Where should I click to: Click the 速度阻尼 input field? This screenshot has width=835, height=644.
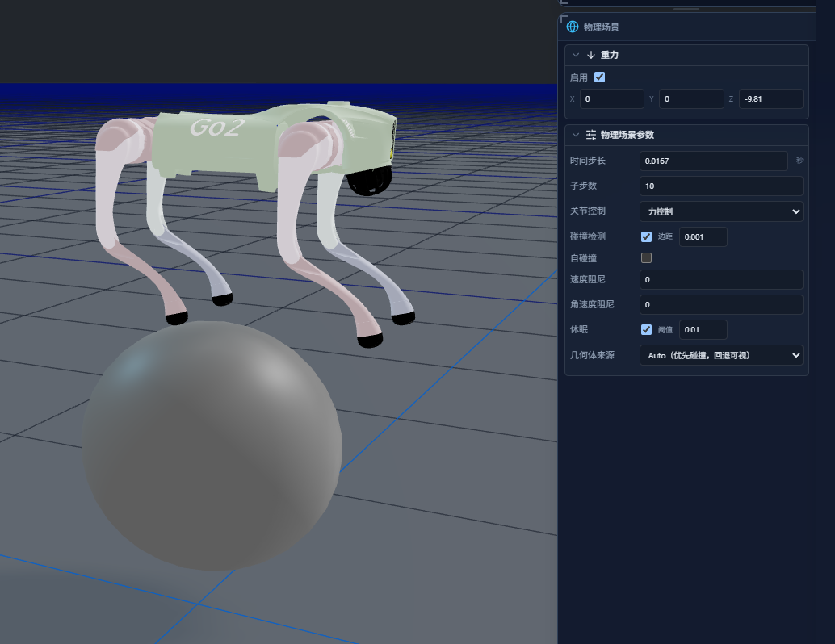click(721, 279)
